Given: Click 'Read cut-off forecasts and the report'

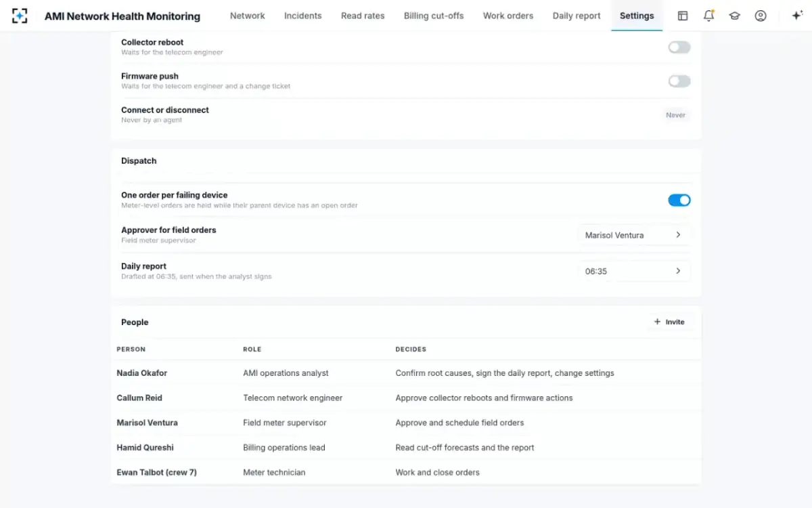Looking at the screenshot, I should 465,447.
